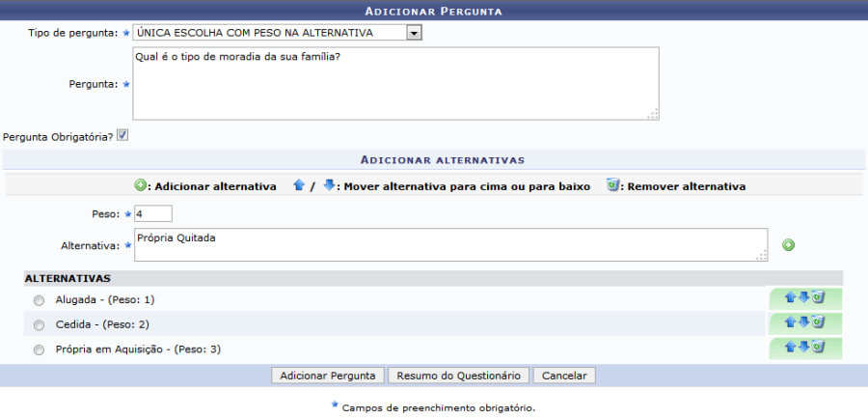Image resolution: width=868 pixels, height=419 pixels.
Task: Click the Adicionar Pergunta button
Action: point(328,376)
